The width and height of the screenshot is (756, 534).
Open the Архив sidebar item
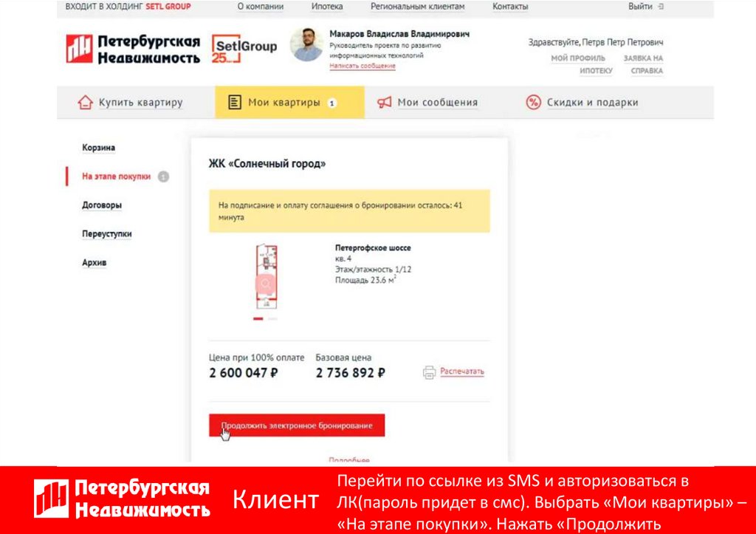tap(94, 263)
